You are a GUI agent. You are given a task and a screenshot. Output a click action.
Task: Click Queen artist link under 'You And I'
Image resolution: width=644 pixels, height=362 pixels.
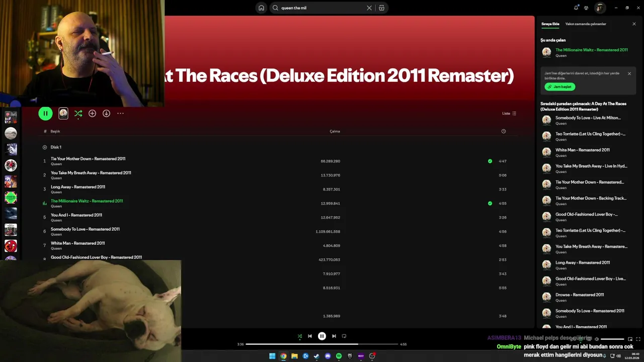pyautogui.click(x=56, y=220)
